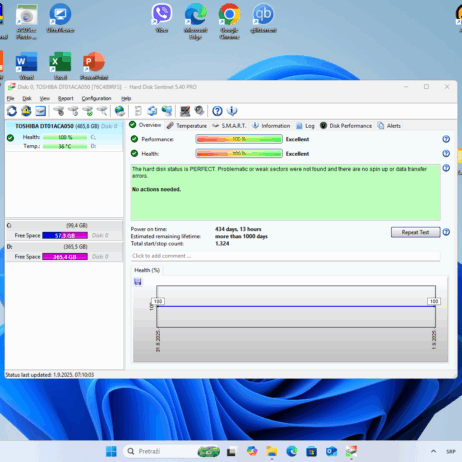Select the Overview tab
The height and width of the screenshot is (462, 462).
tap(145, 125)
